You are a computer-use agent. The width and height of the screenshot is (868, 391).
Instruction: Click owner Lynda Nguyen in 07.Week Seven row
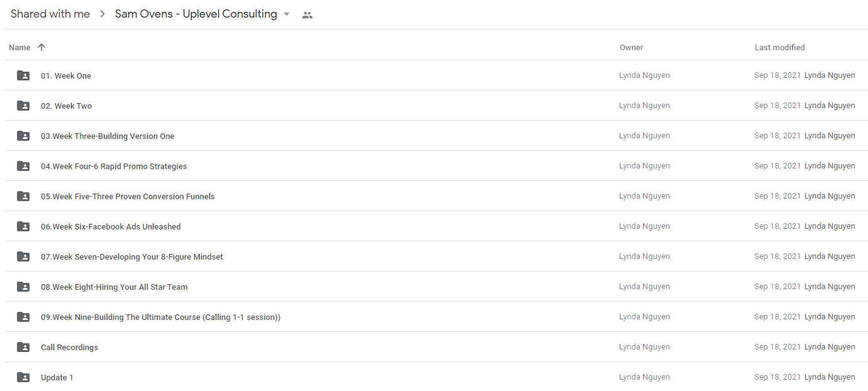(x=644, y=256)
